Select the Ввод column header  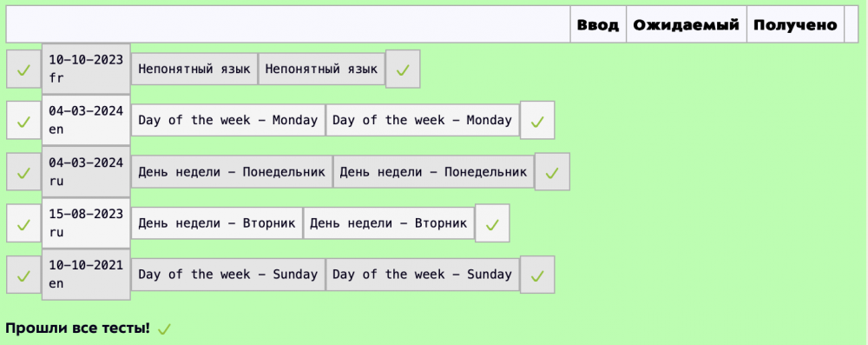598,24
